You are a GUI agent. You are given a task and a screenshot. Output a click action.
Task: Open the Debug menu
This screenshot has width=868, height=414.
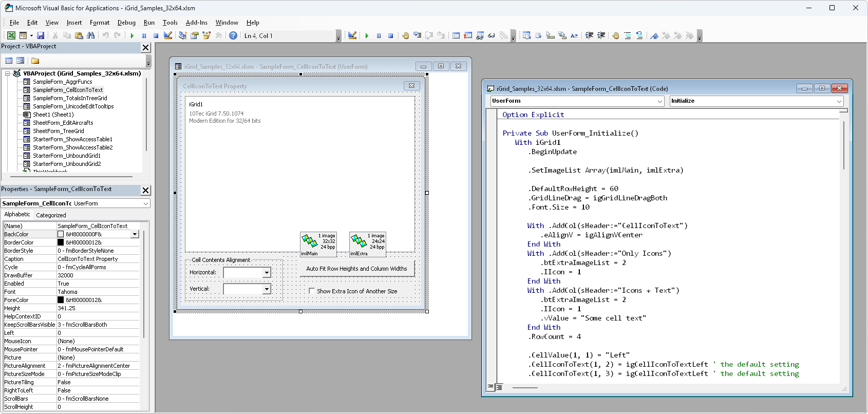(x=126, y=23)
